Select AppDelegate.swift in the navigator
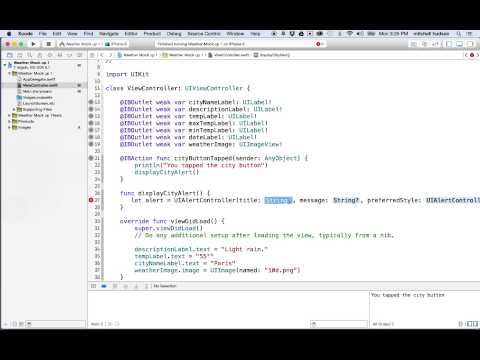Image resolution: width=480 pixels, height=360 pixels. [36, 79]
